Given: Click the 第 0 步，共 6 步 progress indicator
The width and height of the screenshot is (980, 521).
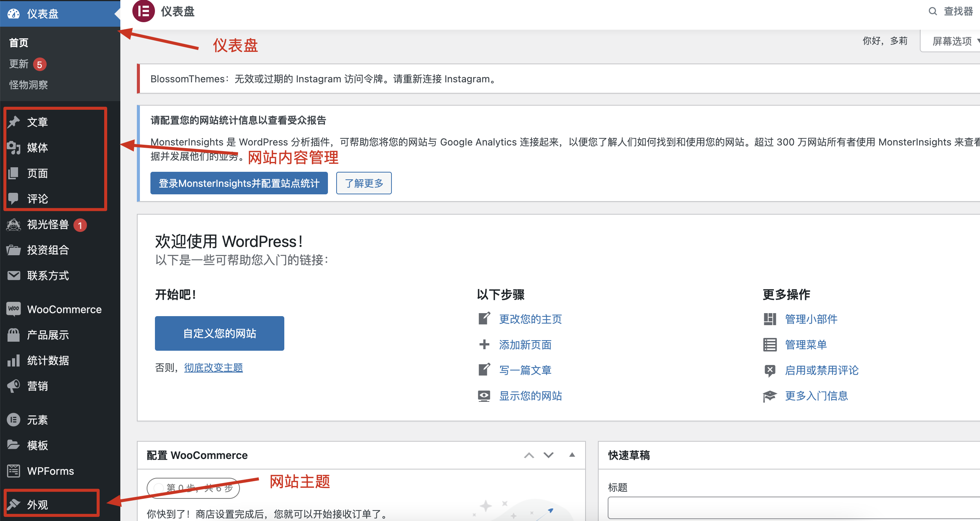Looking at the screenshot, I should point(193,488).
